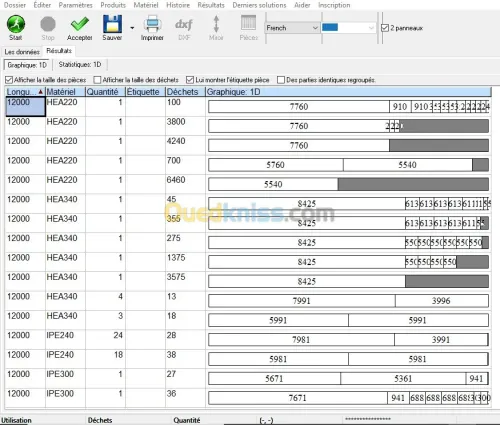Click the green Start running-man icon

(16, 24)
